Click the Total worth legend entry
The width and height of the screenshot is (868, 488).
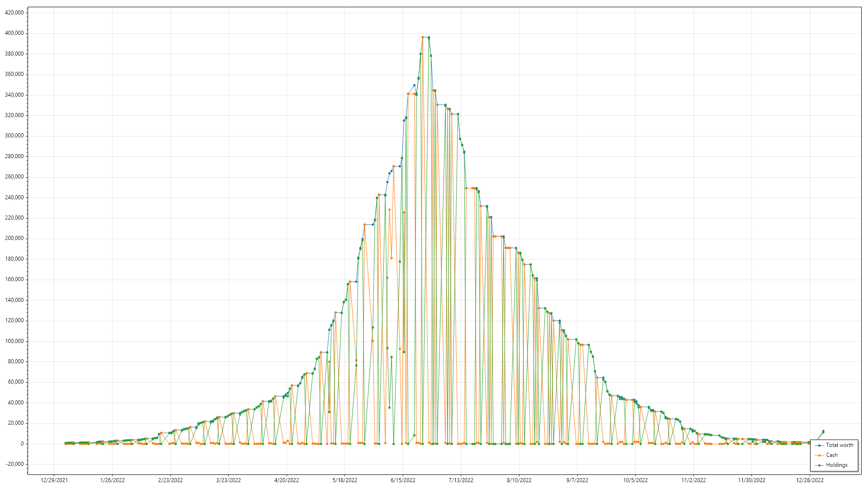[834, 445]
